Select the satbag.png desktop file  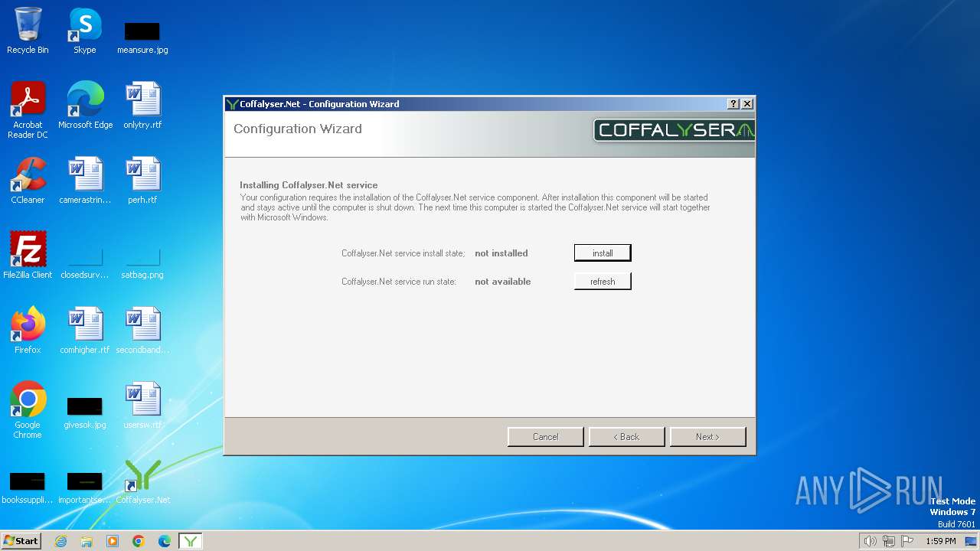point(142,263)
